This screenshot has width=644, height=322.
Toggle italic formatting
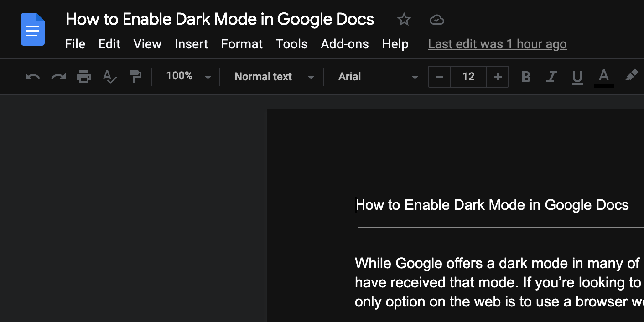(x=551, y=77)
